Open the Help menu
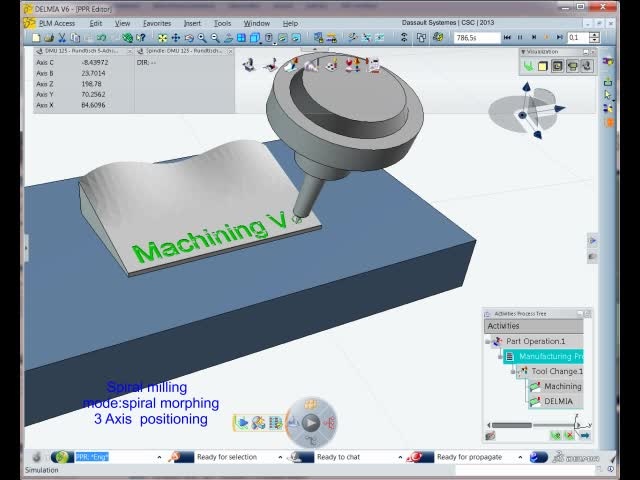Viewport: 640px width, 480px height. [x=290, y=23]
